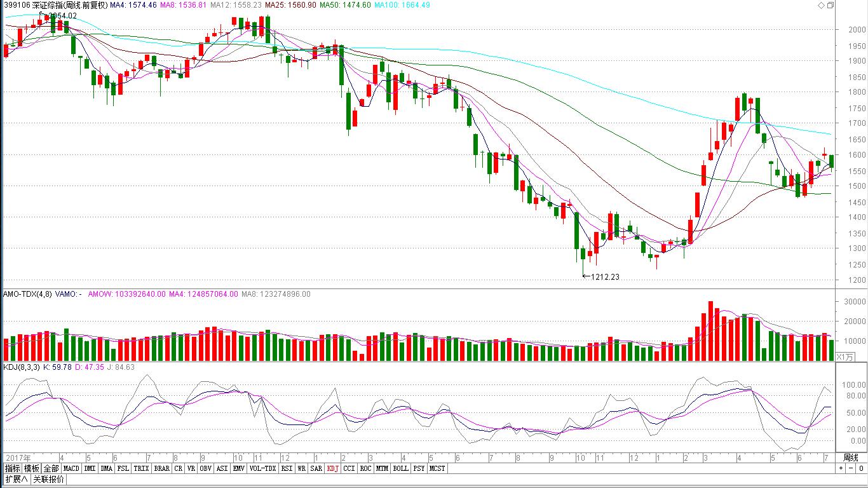Image resolution: width=868 pixels, height=488 pixels.
Task: Switch indicator to RSI
Action: coord(287,468)
